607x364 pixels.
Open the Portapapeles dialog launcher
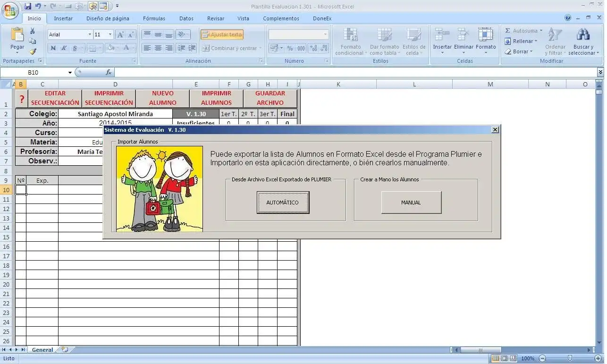40,61
